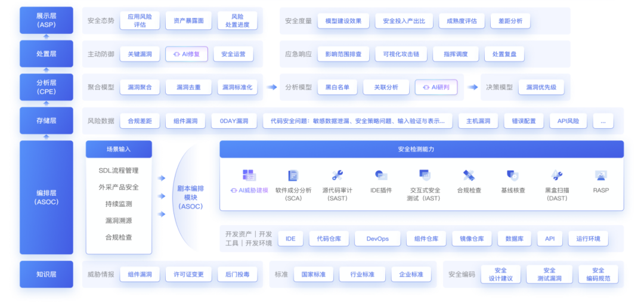Image resolution: width=644 pixels, height=306 pixels.
Task: Click the arrow before 决策模型
Action: (473, 87)
